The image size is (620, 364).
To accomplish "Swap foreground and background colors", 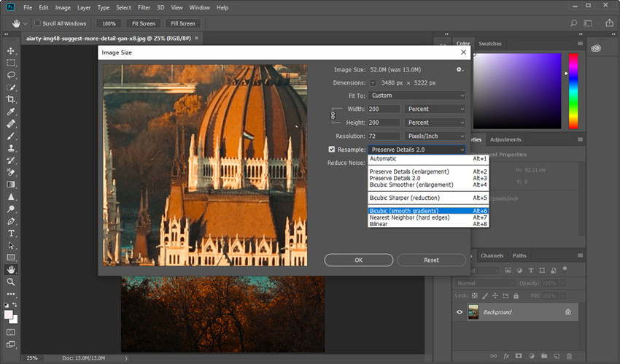I will coord(15,305).
